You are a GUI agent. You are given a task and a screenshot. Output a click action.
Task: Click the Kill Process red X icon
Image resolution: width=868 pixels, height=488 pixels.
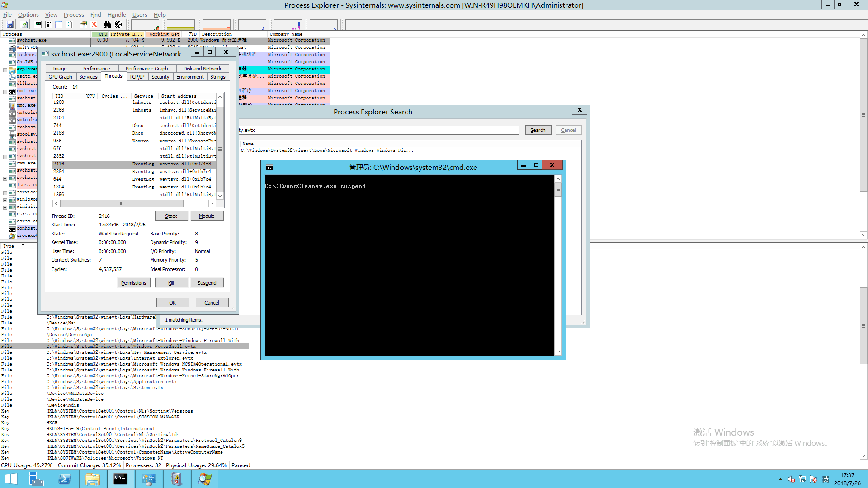(94, 24)
